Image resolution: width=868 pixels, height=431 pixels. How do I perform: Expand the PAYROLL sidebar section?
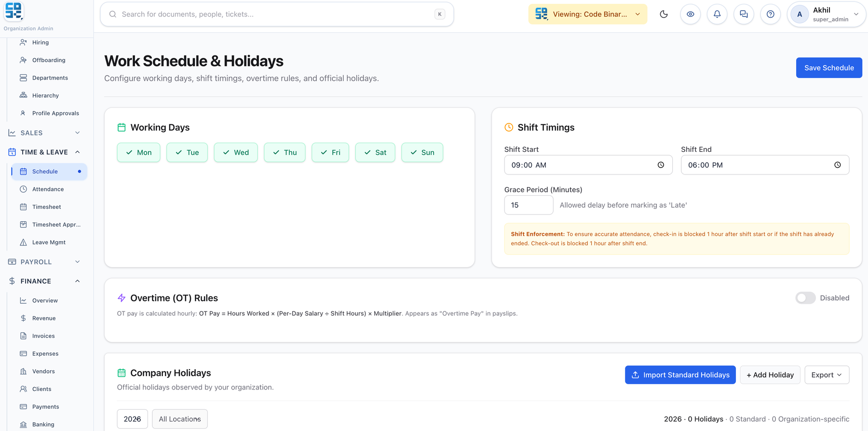(x=44, y=262)
